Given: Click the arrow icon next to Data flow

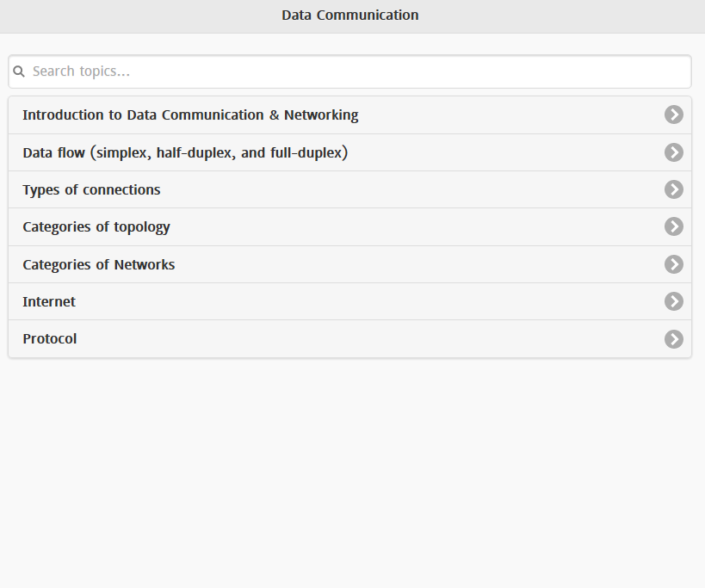Looking at the screenshot, I should tap(673, 152).
